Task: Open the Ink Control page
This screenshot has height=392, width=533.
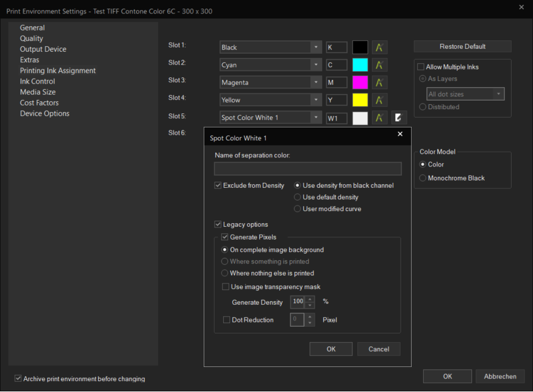Action: coord(37,81)
